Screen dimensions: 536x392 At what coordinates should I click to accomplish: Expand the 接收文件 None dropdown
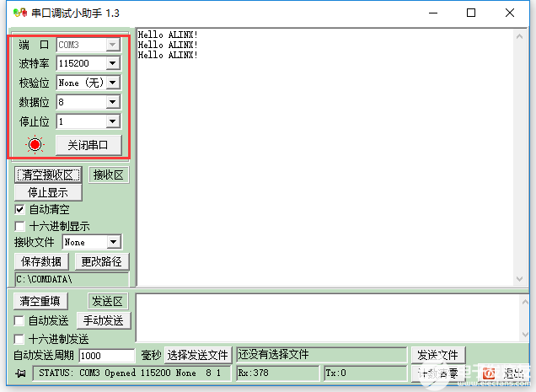pos(114,242)
